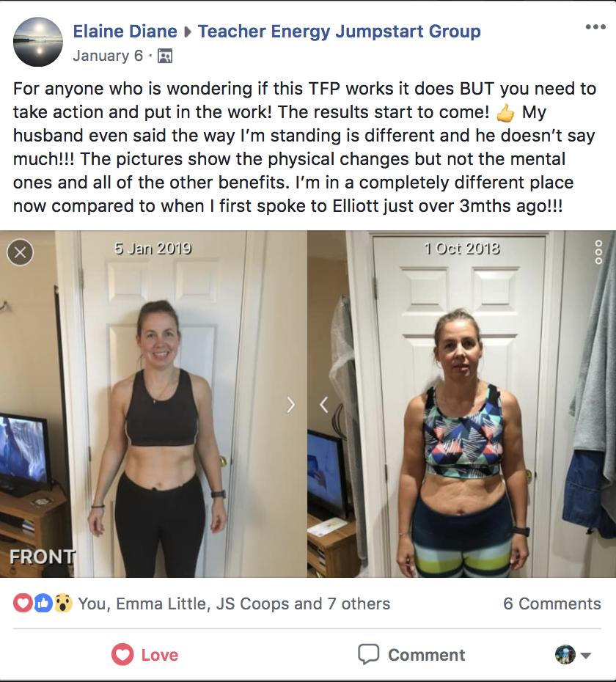Go to next photo using right chevron
This screenshot has height=682, width=616.
pos(290,405)
